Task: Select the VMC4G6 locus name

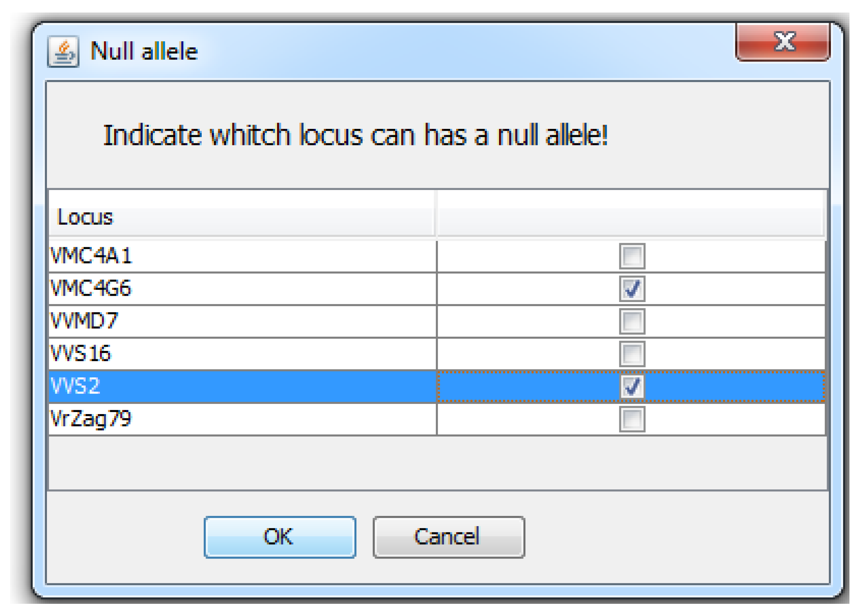Action: (x=91, y=289)
